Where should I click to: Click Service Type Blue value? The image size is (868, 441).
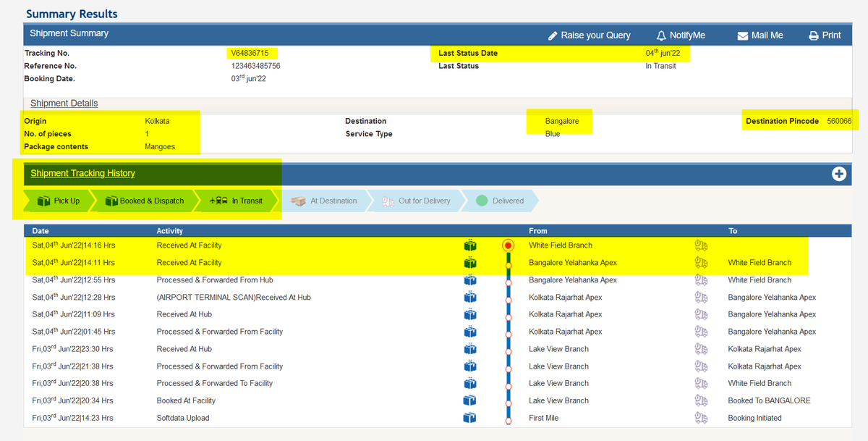tap(553, 134)
